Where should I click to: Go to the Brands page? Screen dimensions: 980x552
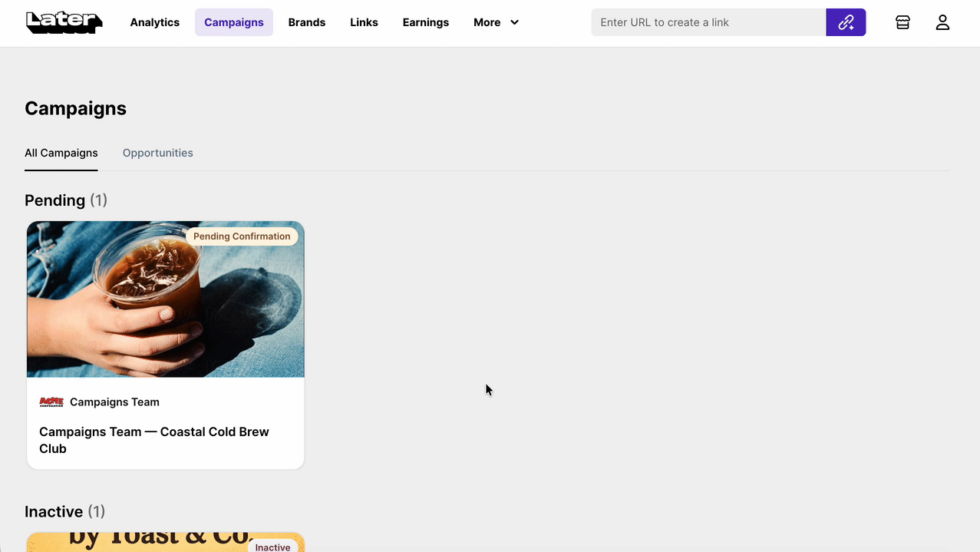307,22
